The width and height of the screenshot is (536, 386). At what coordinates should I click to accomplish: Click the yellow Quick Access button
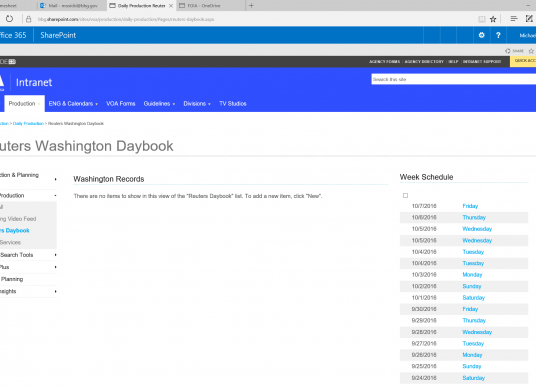(x=523, y=61)
